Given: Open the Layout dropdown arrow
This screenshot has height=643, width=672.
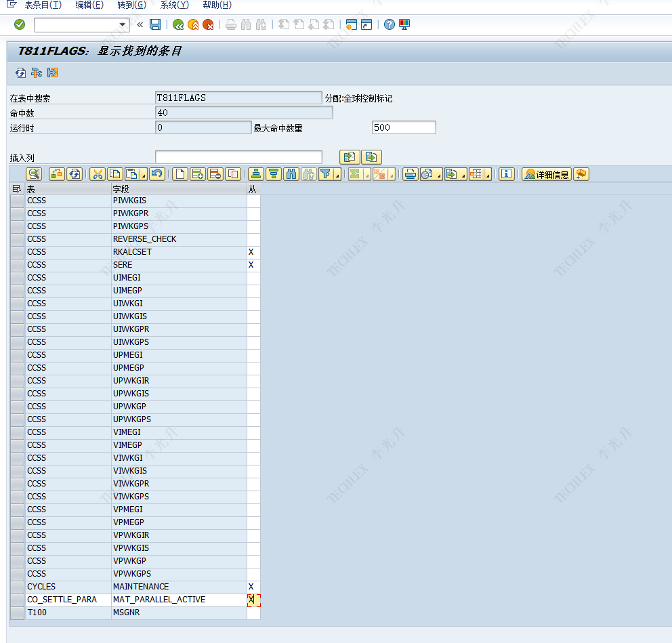Looking at the screenshot, I should coord(488,174).
